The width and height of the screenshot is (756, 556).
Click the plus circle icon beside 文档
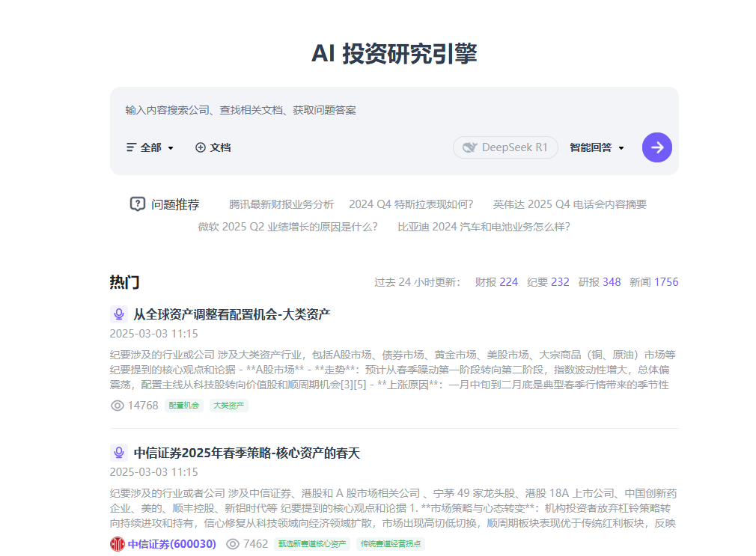pos(201,147)
